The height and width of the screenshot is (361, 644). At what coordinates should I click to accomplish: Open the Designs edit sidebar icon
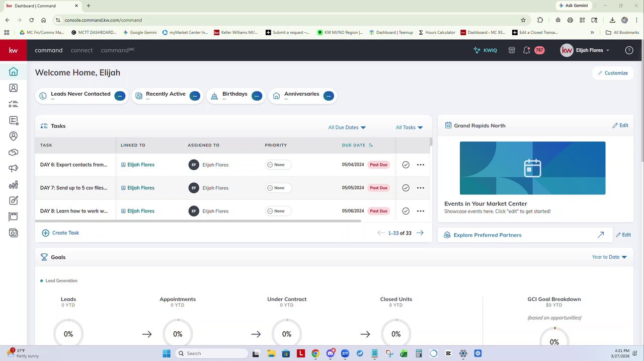point(14,201)
